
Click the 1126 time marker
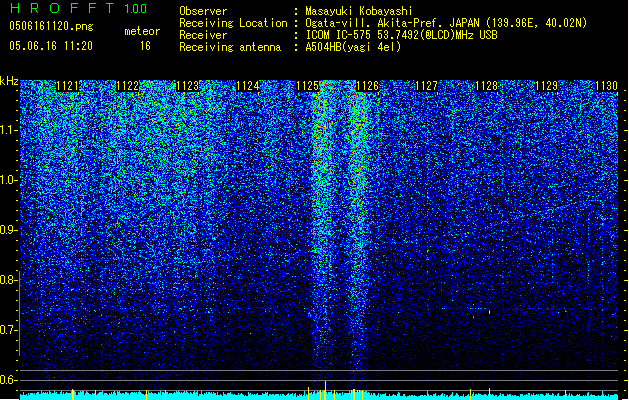tap(367, 86)
